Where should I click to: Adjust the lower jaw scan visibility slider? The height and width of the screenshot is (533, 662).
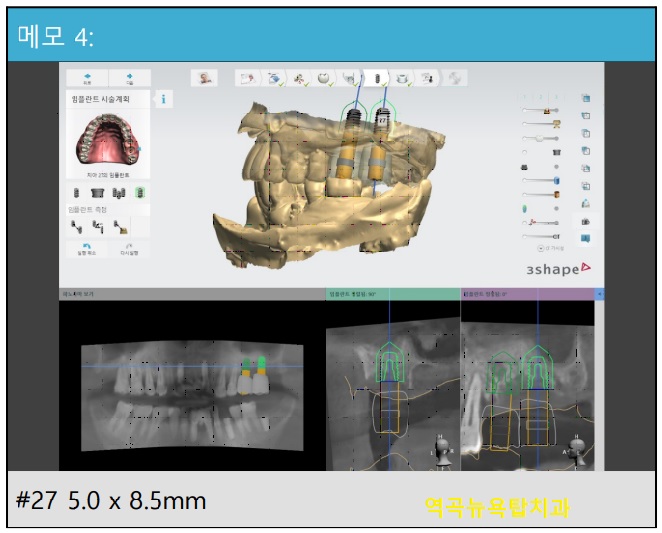542,124
